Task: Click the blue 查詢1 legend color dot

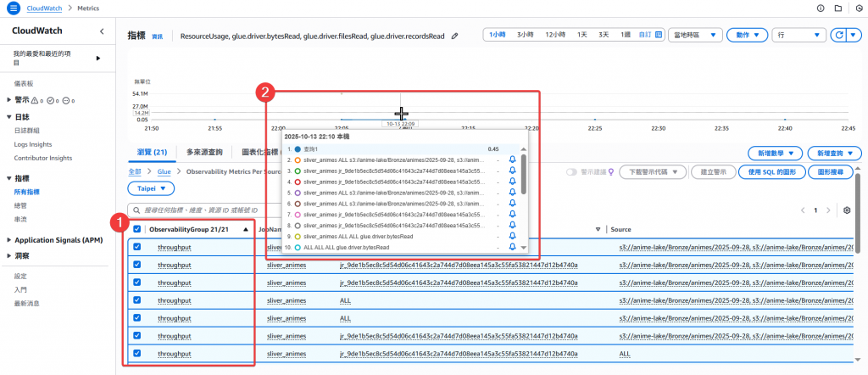Action: (298, 149)
